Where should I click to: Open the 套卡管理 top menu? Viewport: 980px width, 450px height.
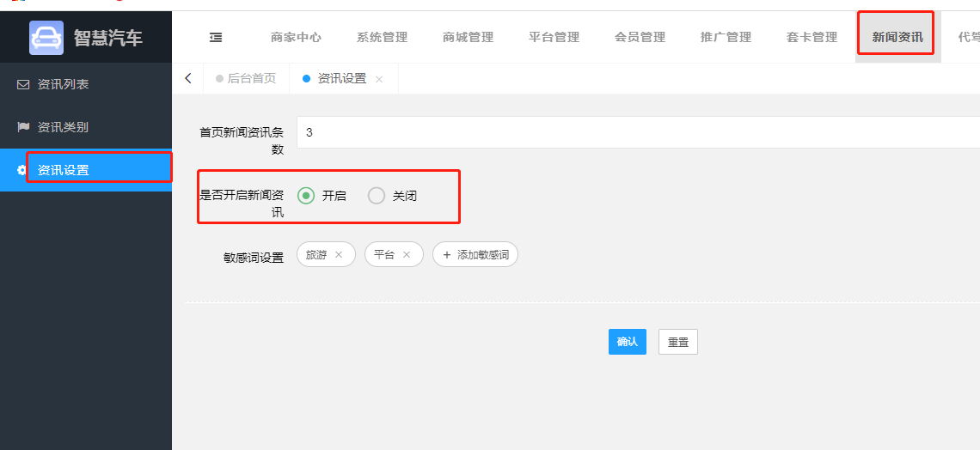point(812,38)
